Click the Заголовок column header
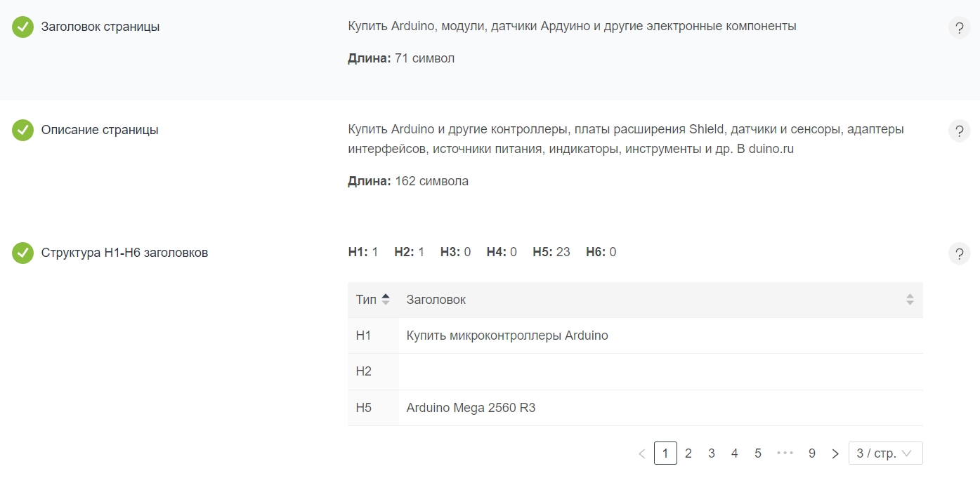Screen dimensions: 980x478 tap(660, 300)
